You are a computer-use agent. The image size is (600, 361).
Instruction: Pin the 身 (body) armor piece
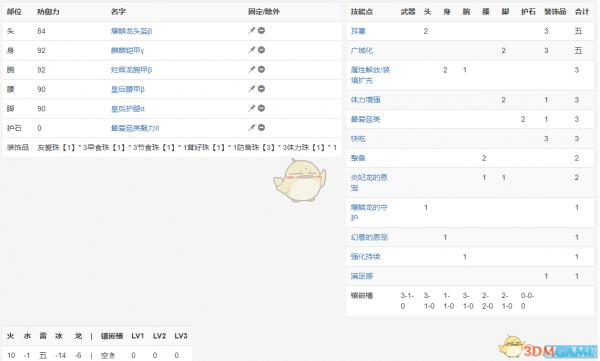tap(251, 50)
